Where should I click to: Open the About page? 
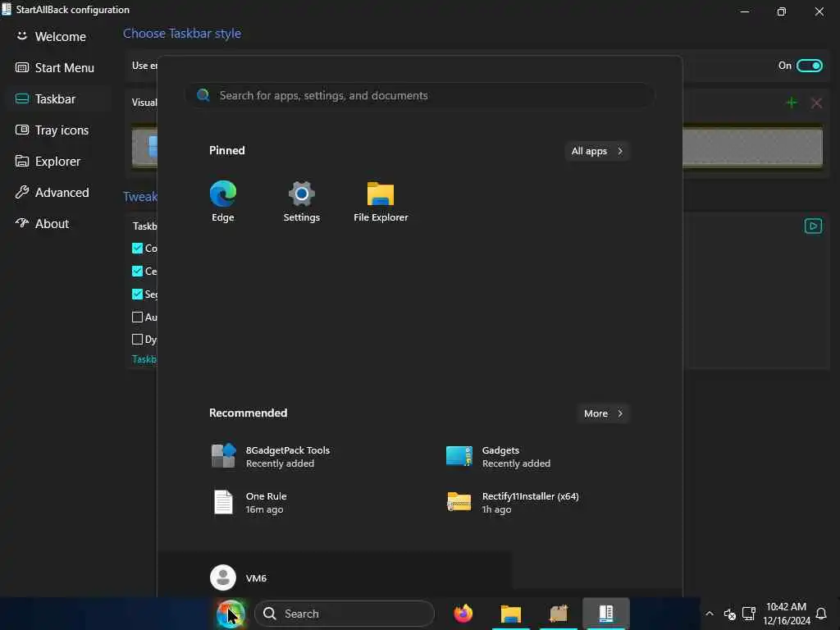tap(43, 223)
